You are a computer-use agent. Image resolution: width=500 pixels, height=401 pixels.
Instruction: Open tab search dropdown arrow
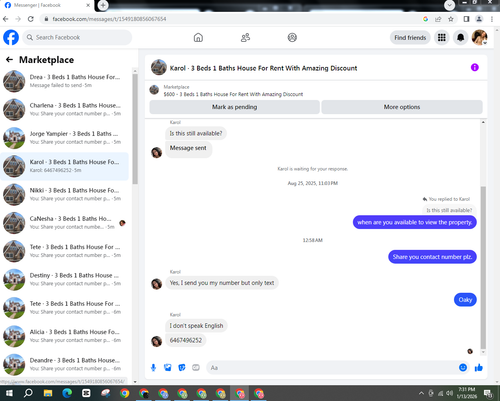[x=449, y=5]
